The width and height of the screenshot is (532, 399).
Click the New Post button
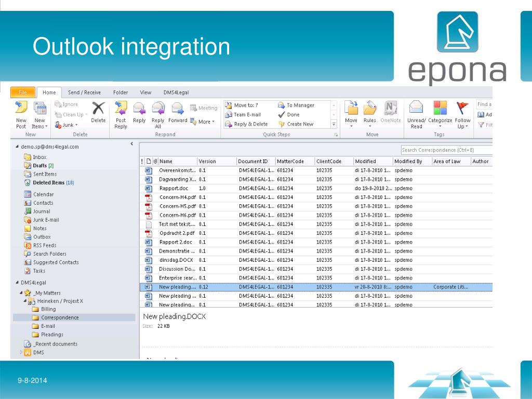[x=21, y=115]
